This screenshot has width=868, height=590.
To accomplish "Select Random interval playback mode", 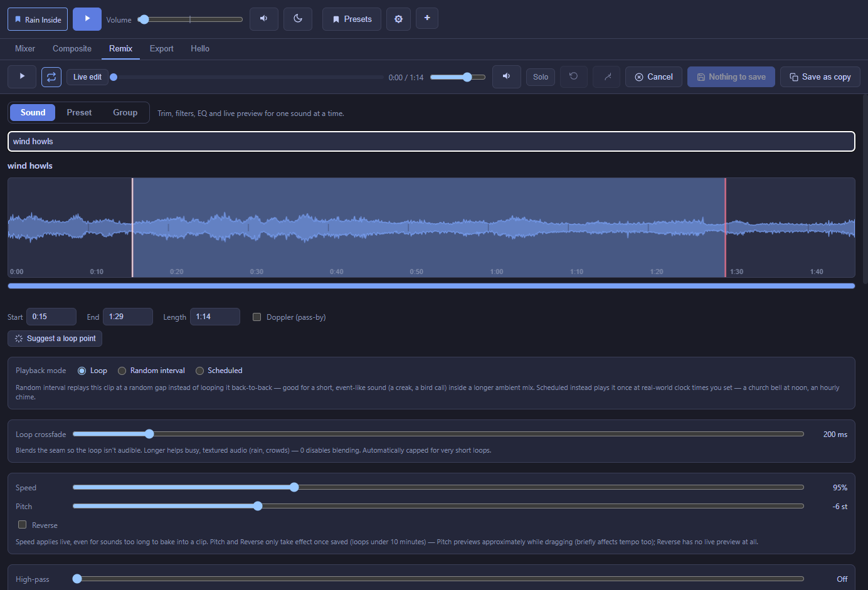I will 122,371.
